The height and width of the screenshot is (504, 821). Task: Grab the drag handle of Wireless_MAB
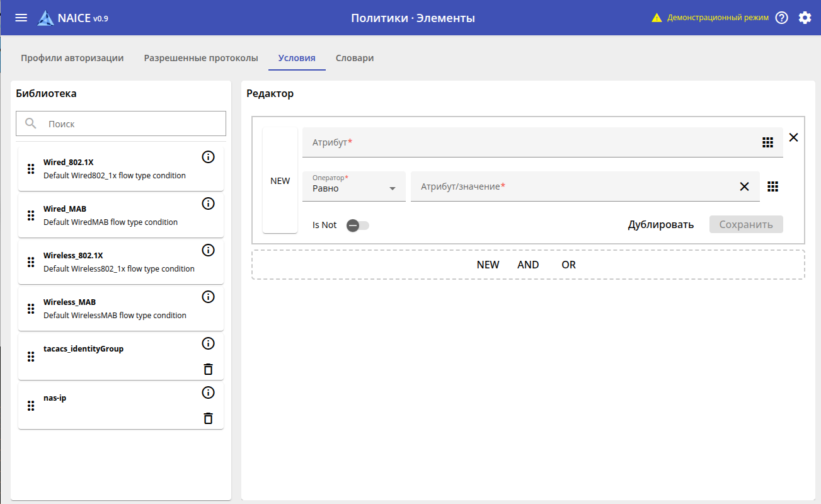click(x=31, y=309)
